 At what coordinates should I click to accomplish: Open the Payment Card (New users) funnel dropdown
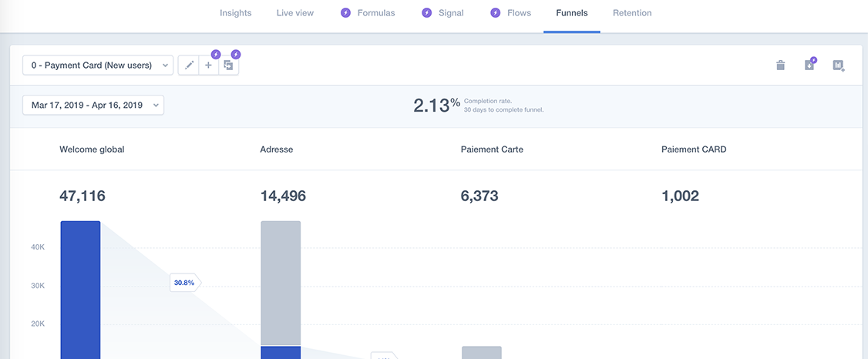98,65
